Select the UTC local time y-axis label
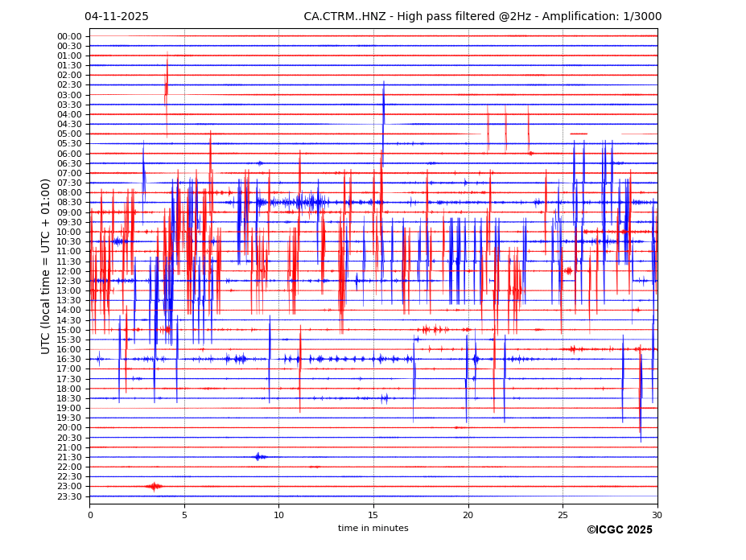Screen dimensions: 746x560 [x=47, y=266]
